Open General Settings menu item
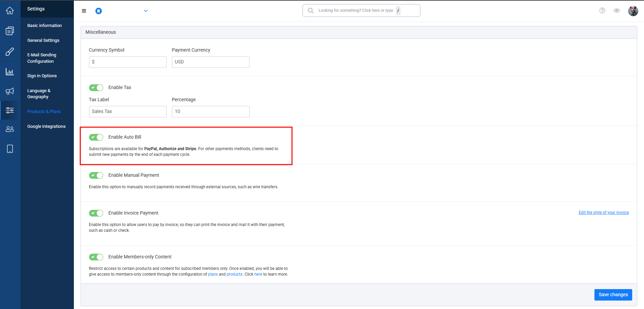644x309 pixels. [43, 40]
